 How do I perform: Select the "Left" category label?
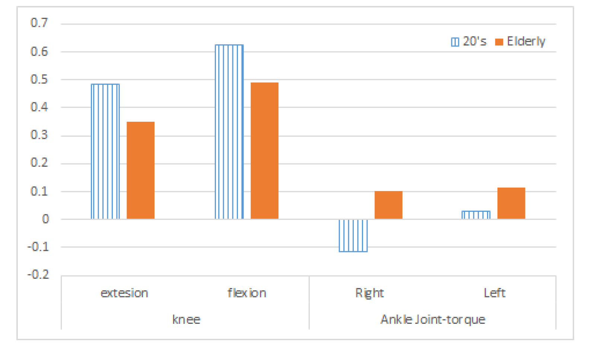(x=494, y=293)
